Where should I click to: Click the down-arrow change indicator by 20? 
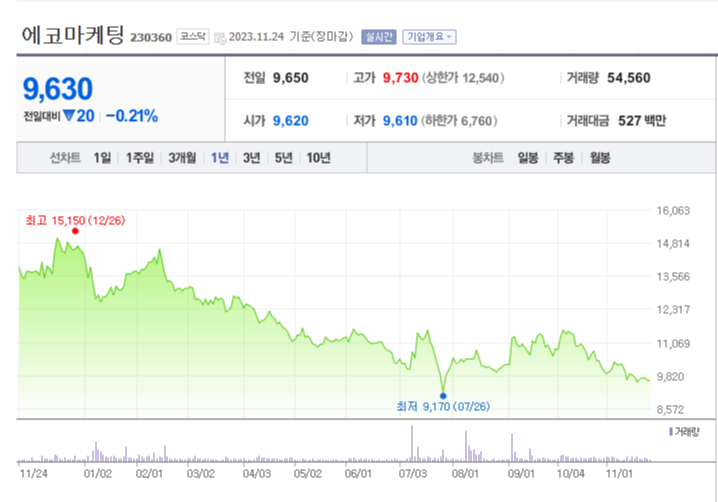pyautogui.click(x=69, y=115)
